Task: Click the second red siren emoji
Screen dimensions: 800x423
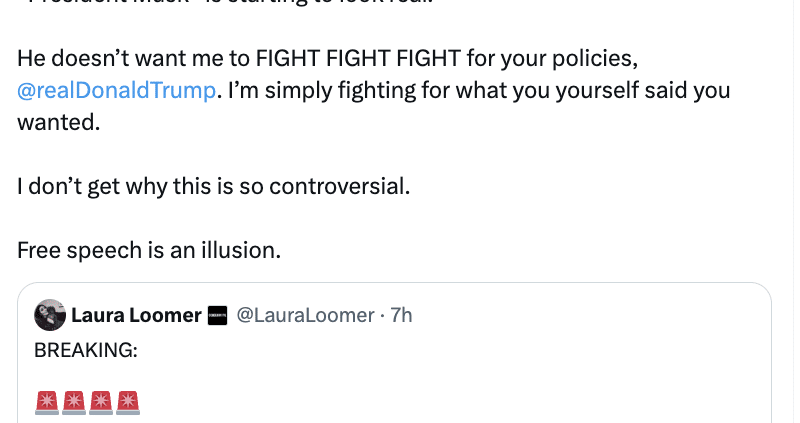Action: [74, 402]
